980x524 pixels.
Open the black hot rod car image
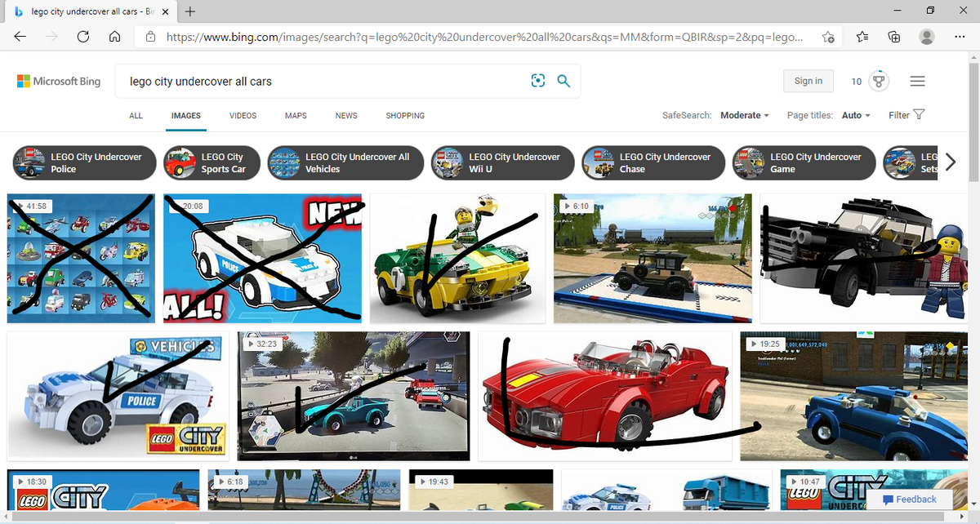coord(864,258)
